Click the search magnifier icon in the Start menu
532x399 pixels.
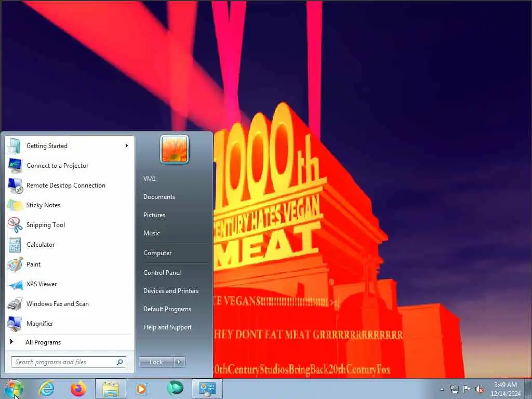(x=119, y=362)
